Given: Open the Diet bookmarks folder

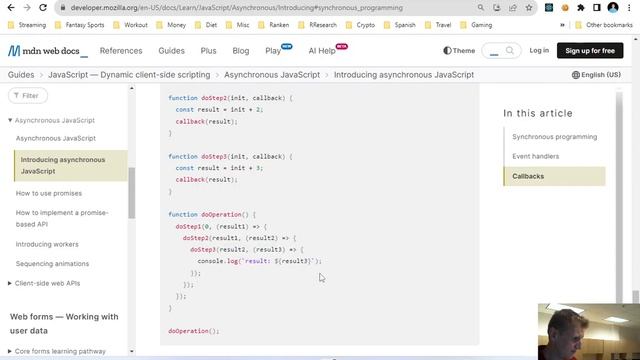Looking at the screenshot, I should [206, 25].
